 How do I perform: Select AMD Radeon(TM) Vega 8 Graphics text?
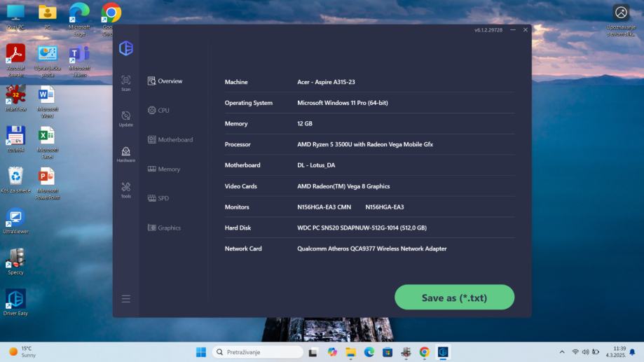[343, 186]
